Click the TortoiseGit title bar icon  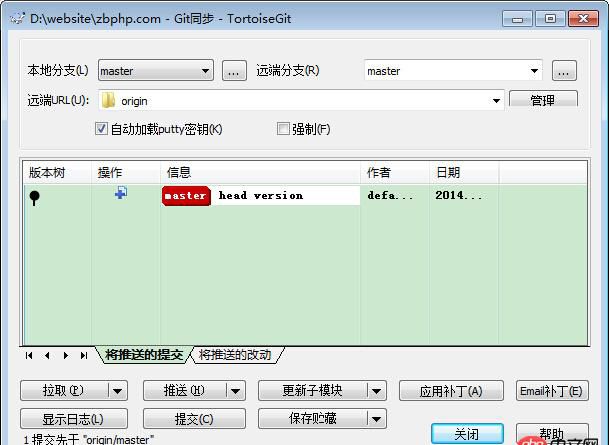[x=17, y=18]
